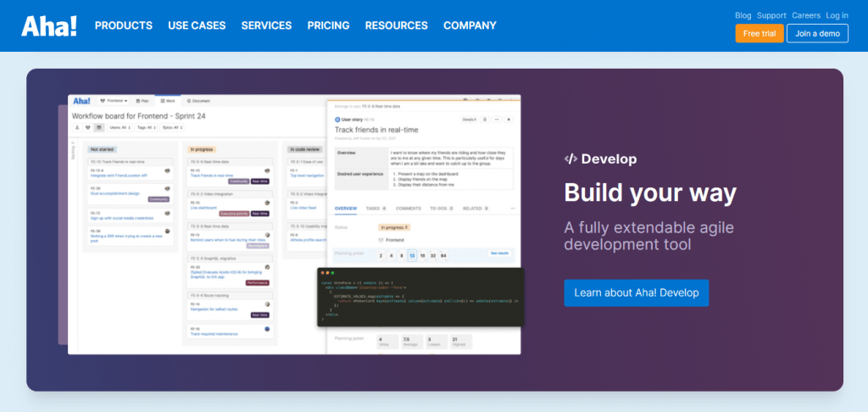The width and height of the screenshot is (868, 412).
Task: Select the TO-DOS tab in the story panel
Action: pyautogui.click(x=442, y=209)
